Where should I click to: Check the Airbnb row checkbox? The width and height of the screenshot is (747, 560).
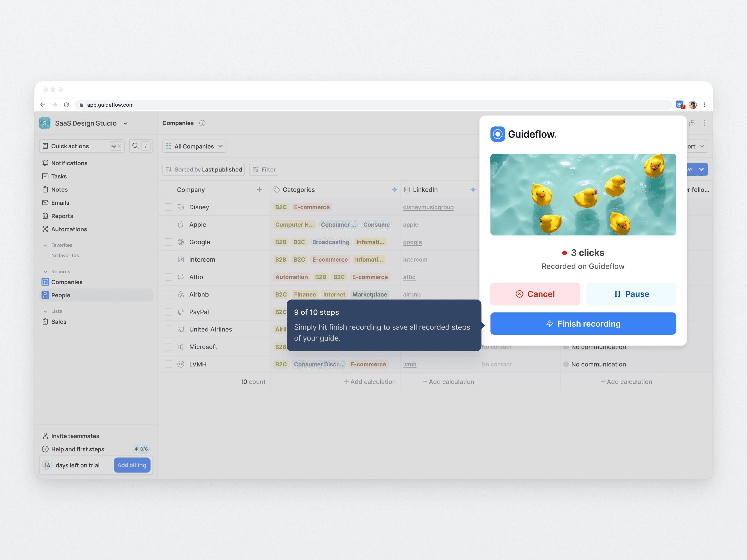[x=169, y=294]
